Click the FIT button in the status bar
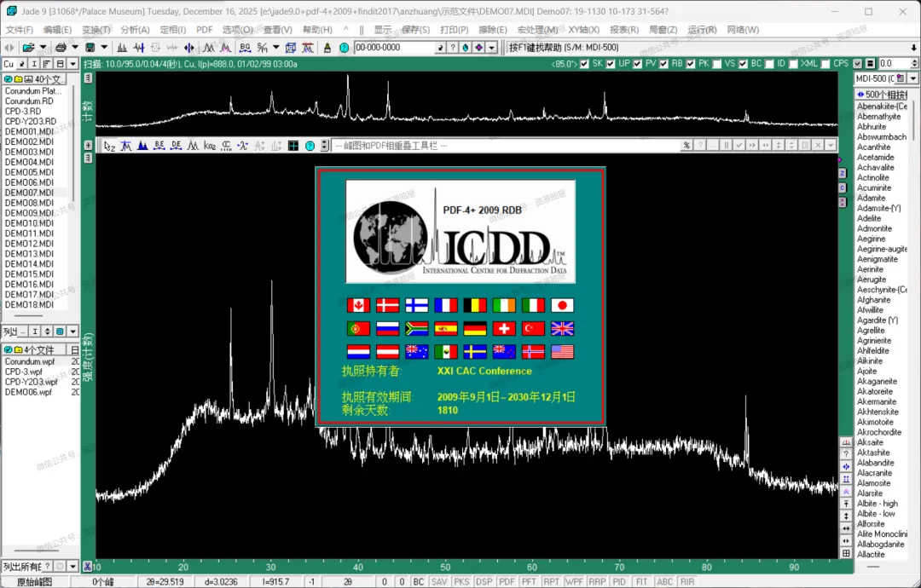The width and height of the screenshot is (921, 588). [x=642, y=581]
